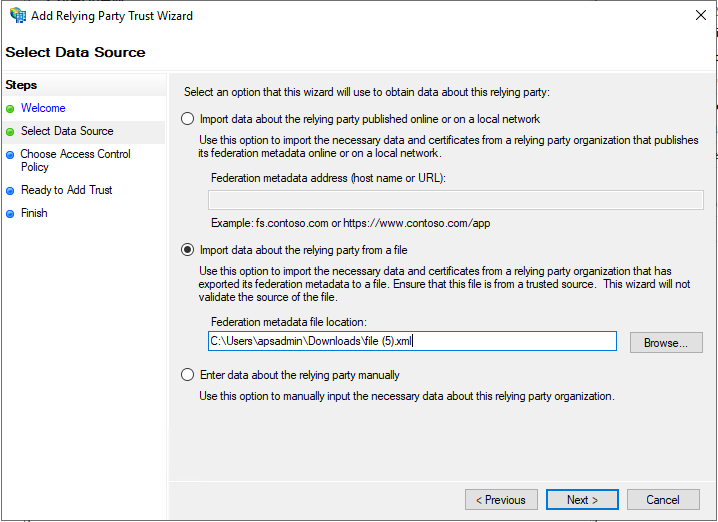This screenshot has height=522, width=718.
Task: Click the Browse... button
Action: pyautogui.click(x=666, y=343)
